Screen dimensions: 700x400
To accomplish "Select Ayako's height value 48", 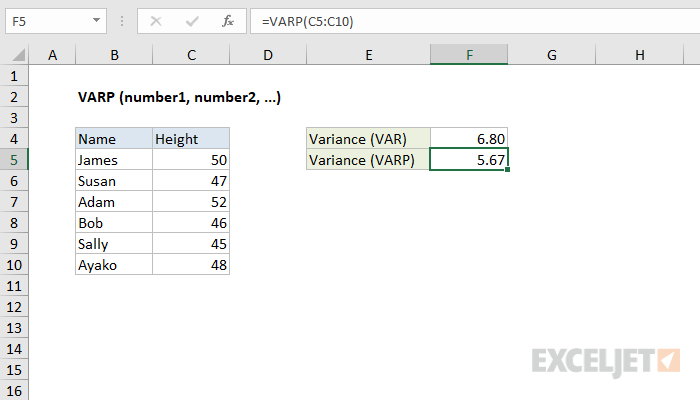I will pyautogui.click(x=191, y=265).
